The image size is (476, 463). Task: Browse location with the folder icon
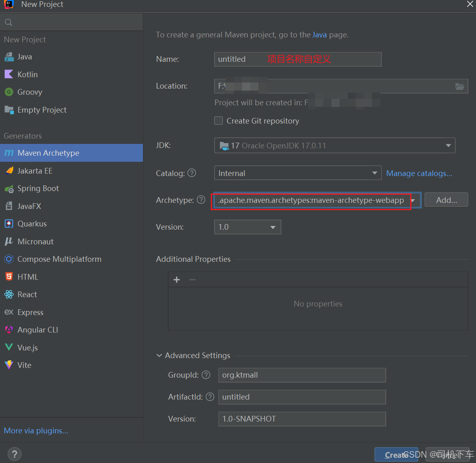click(460, 86)
